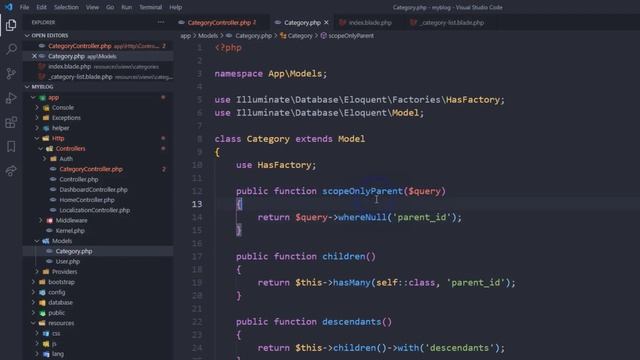Screen dimensions: 640x360
Task: Open the Extensions view
Action: (11, 122)
